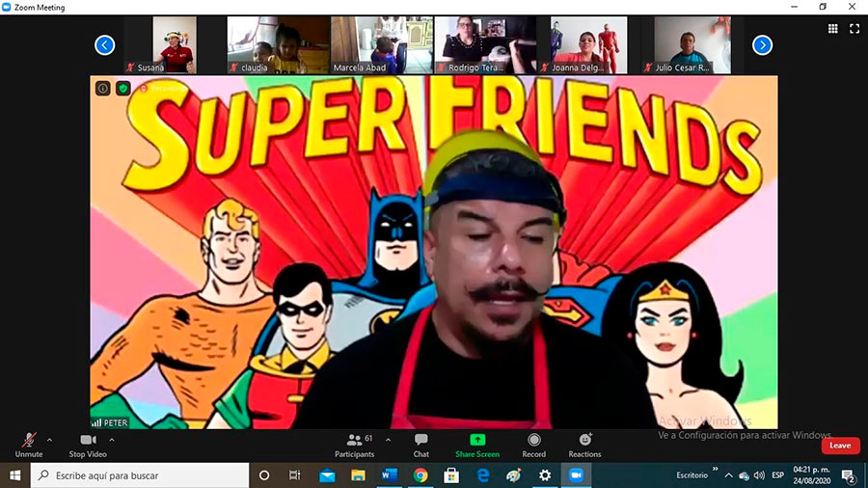
Task: Open clock and date flyout
Action: point(811,475)
